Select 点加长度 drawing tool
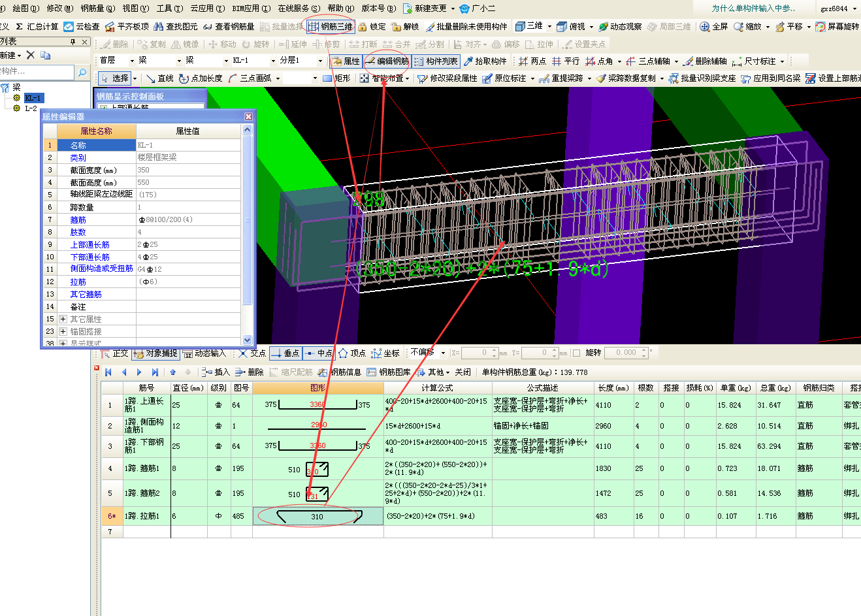Viewport: 861px width, 616px height. coord(201,78)
